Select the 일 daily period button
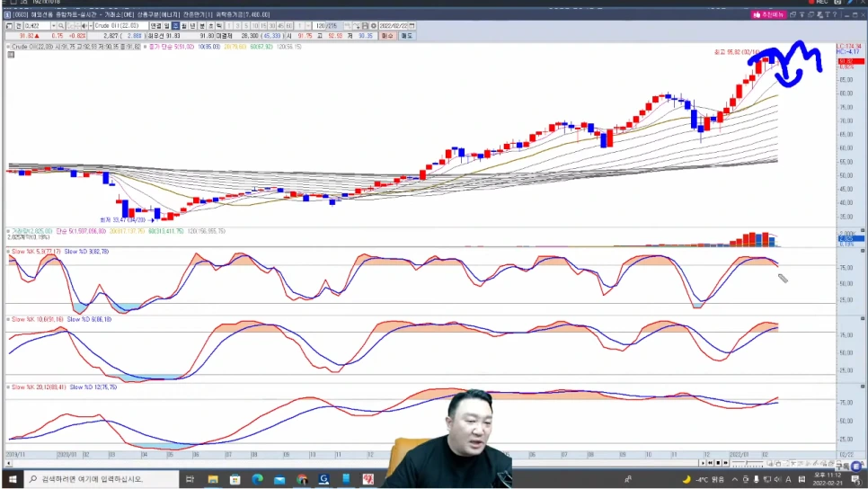Screen dimensions: 868x489 click(166, 25)
